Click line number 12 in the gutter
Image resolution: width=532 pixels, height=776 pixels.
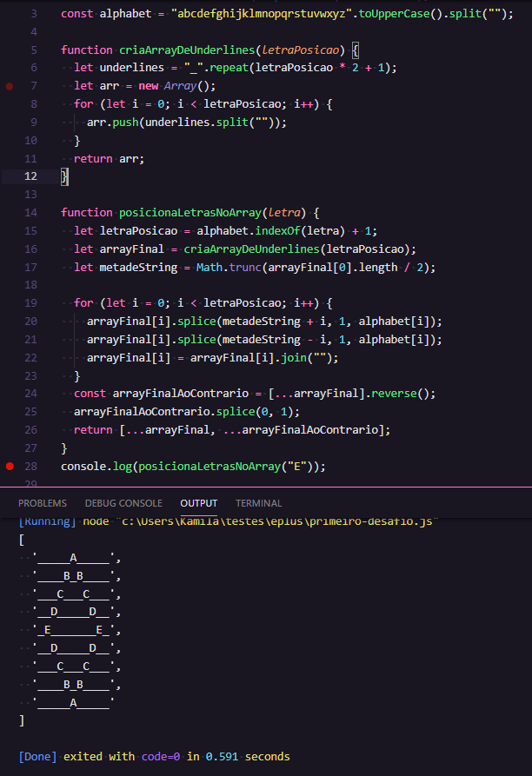point(30,176)
